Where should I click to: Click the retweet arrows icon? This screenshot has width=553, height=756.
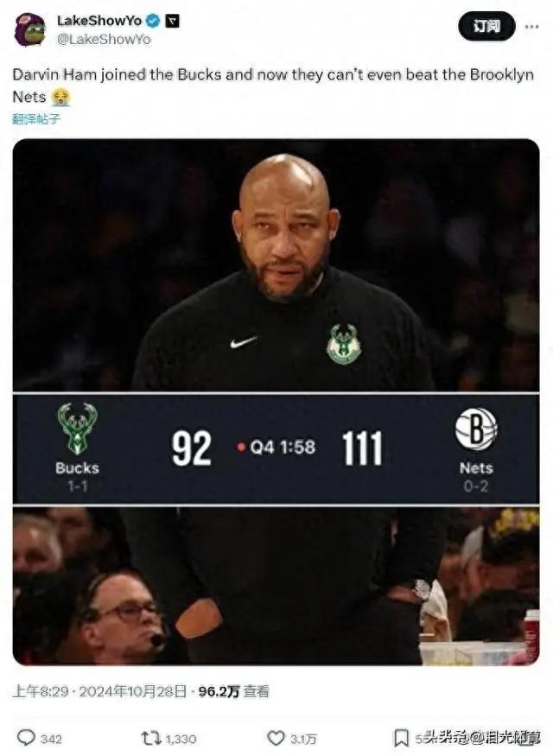coord(150,738)
